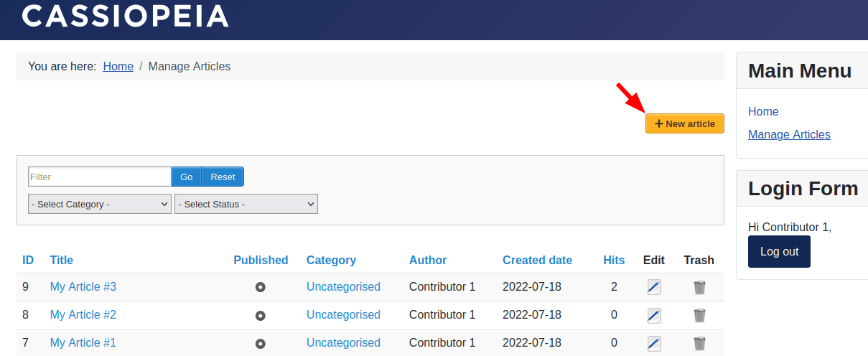Edit My Article #2 via pencil icon

click(x=654, y=315)
